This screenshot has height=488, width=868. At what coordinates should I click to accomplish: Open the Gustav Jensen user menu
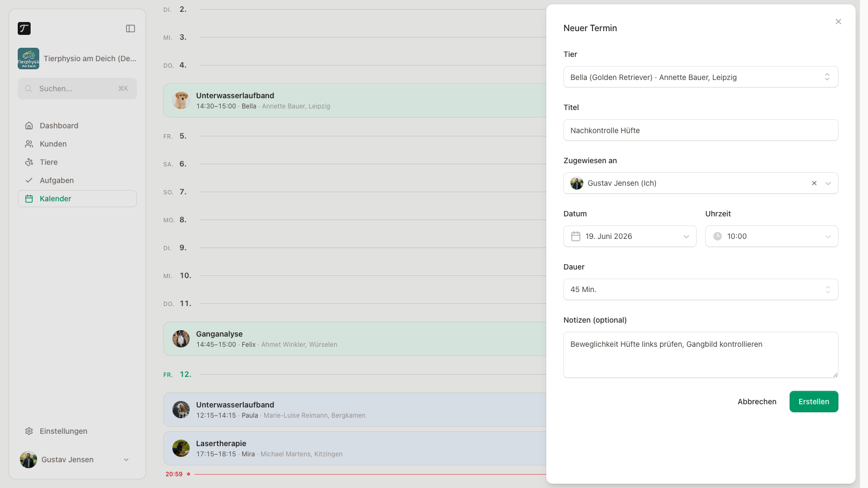[77, 460]
